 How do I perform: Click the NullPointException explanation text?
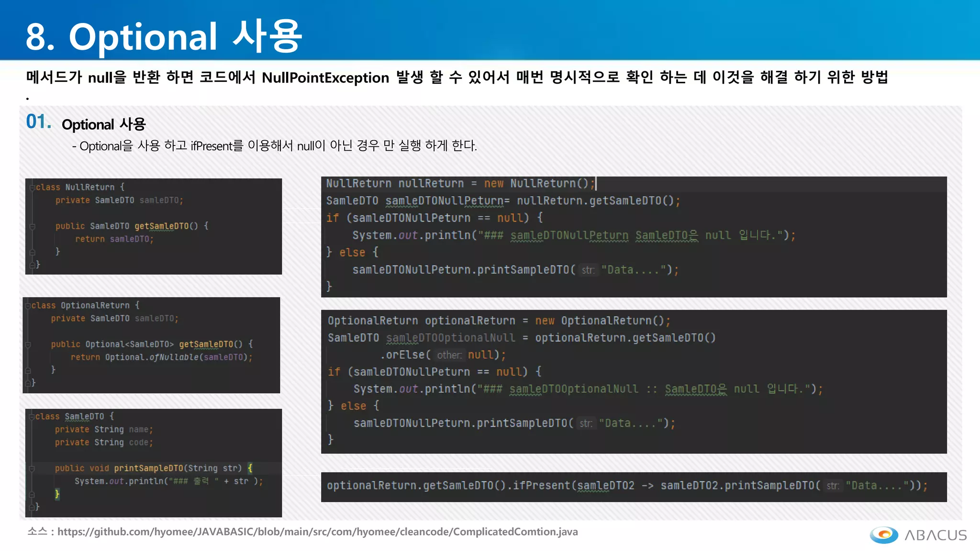[x=457, y=77]
